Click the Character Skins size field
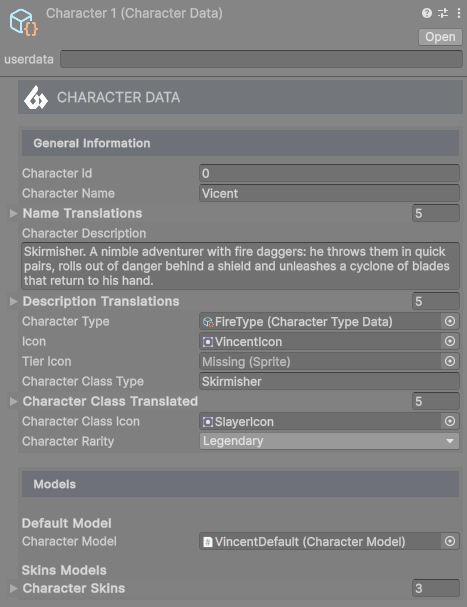 coord(436,588)
